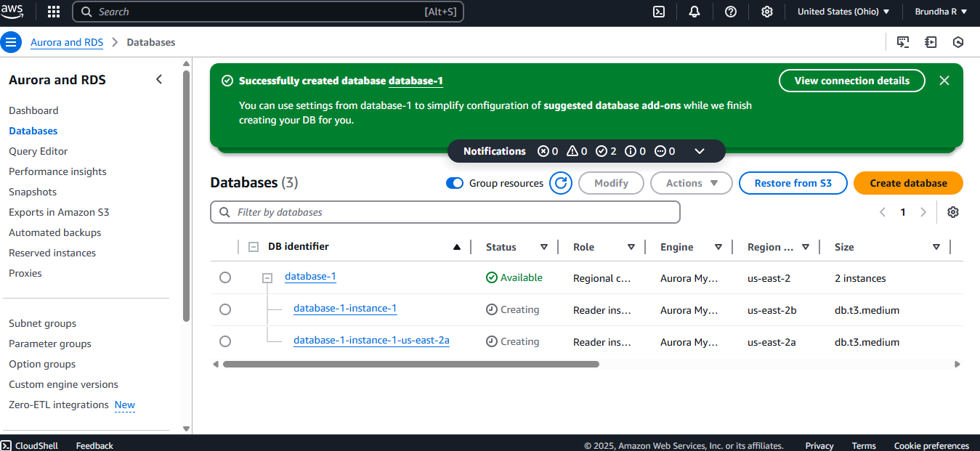Viewport: 980px width, 451px height.
Task: Sort the table by Engine column
Action: (x=718, y=247)
